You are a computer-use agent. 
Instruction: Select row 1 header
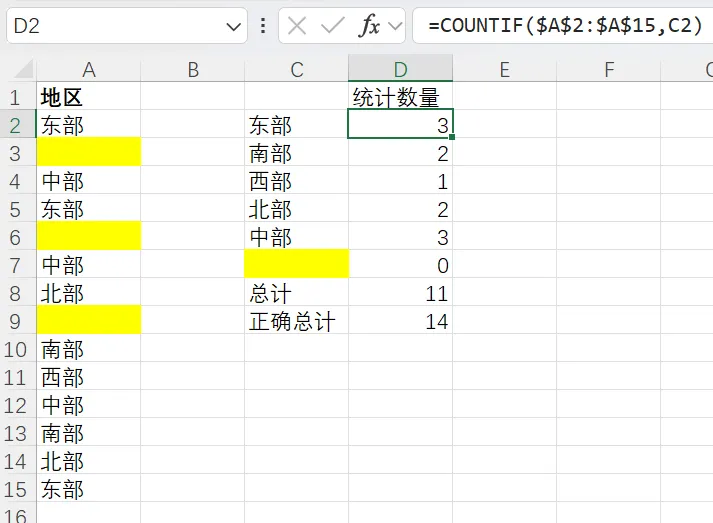[18, 97]
